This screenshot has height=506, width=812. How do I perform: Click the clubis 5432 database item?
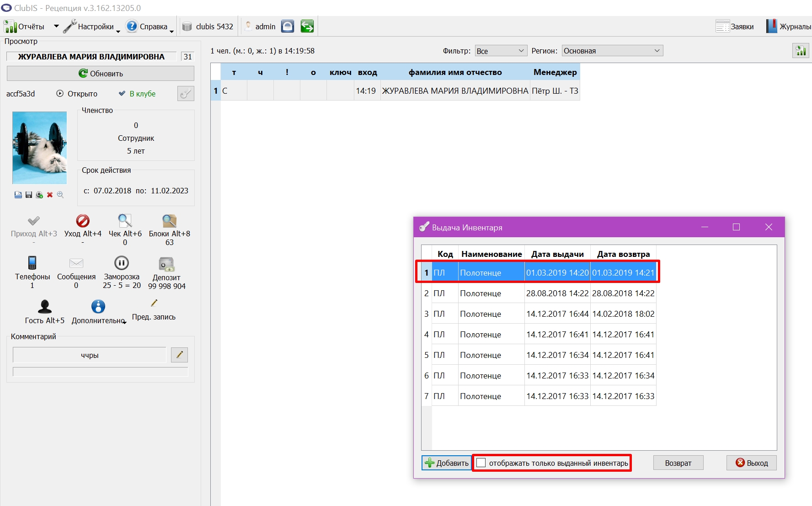click(x=208, y=27)
